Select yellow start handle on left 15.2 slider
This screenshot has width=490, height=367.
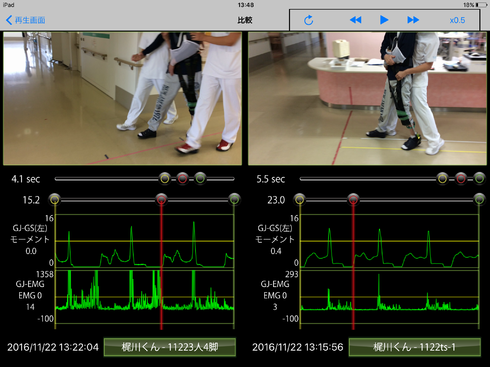click(x=55, y=200)
